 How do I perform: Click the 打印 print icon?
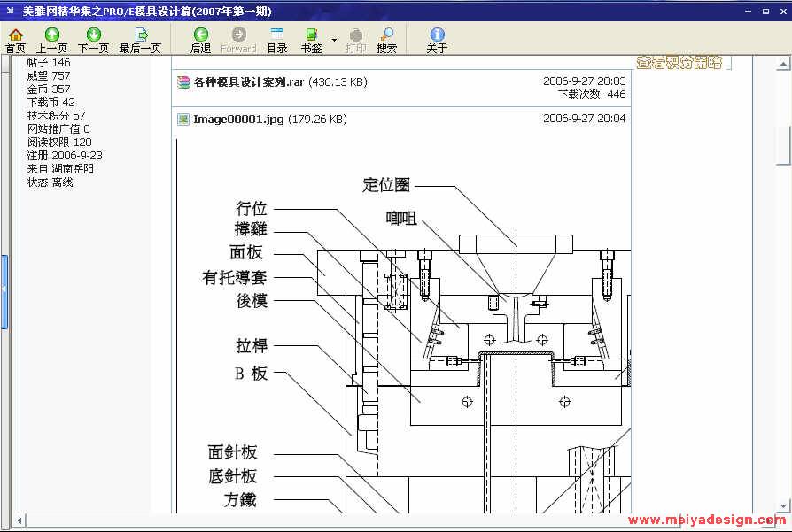(x=355, y=40)
